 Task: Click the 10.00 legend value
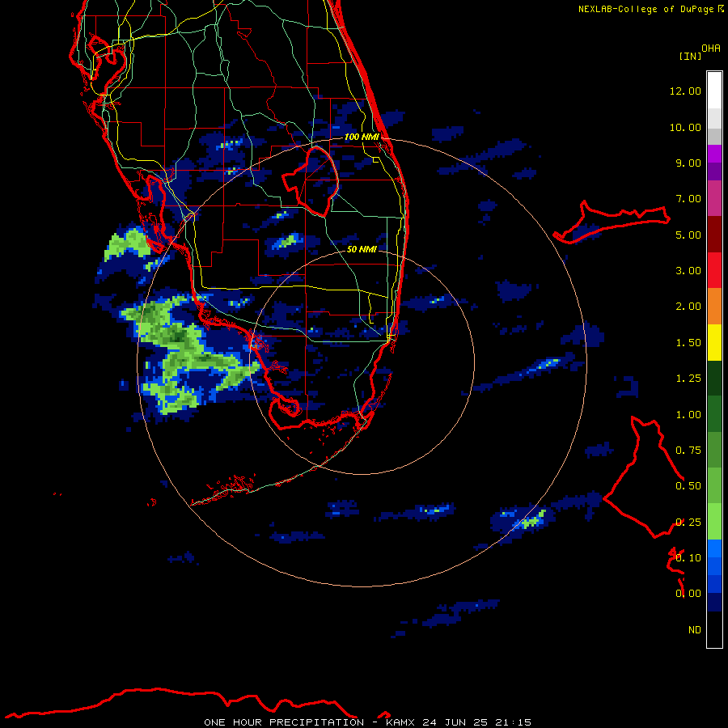[685, 127]
